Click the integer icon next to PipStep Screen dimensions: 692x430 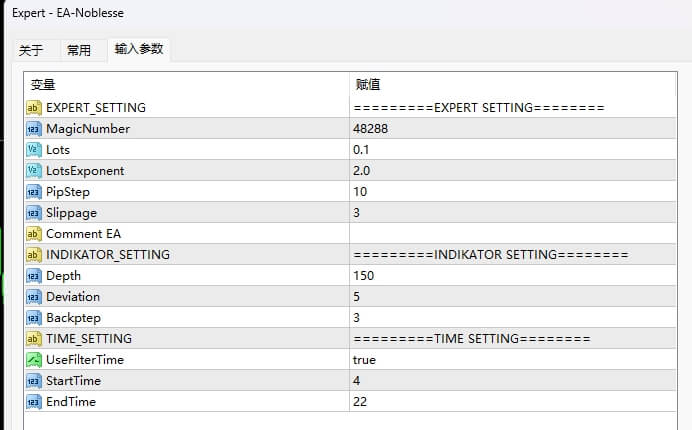pos(34,192)
